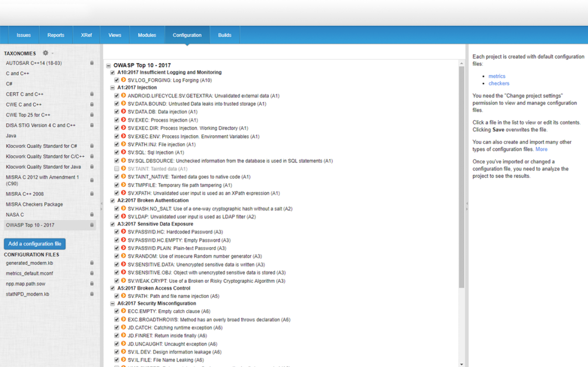Image resolution: width=588 pixels, height=367 pixels.
Task: Click Add a configuration file button
Action: [35, 244]
